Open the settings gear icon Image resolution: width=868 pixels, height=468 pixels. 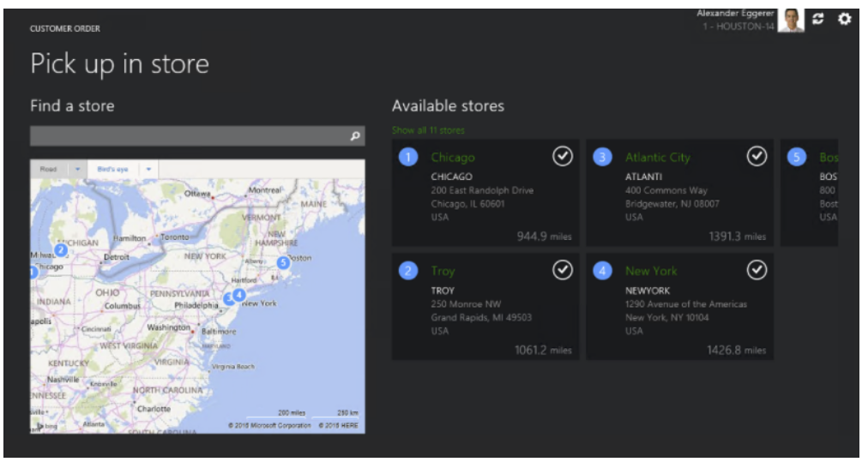tap(844, 20)
